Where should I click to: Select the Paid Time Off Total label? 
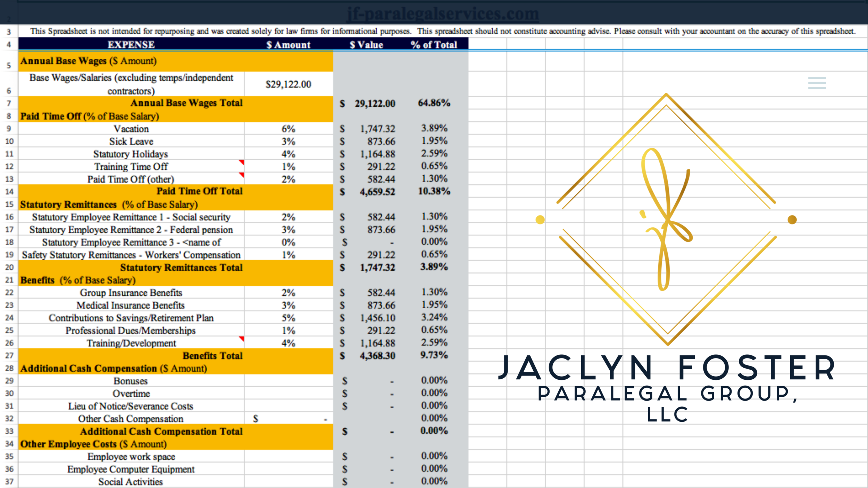click(x=200, y=191)
